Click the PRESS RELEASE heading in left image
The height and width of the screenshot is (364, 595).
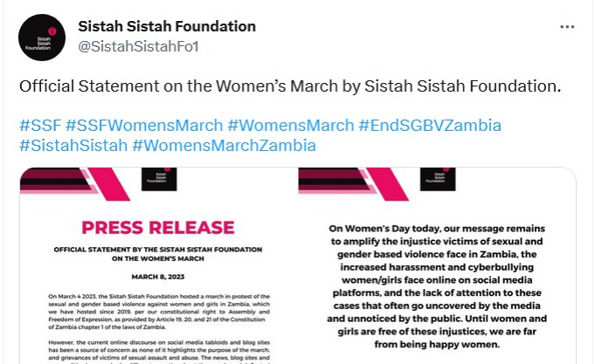click(x=158, y=228)
